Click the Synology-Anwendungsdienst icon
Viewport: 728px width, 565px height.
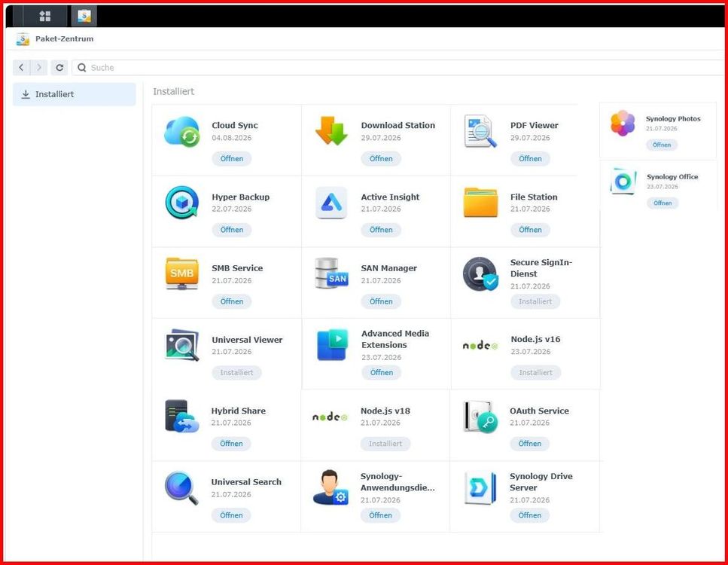pyautogui.click(x=330, y=487)
